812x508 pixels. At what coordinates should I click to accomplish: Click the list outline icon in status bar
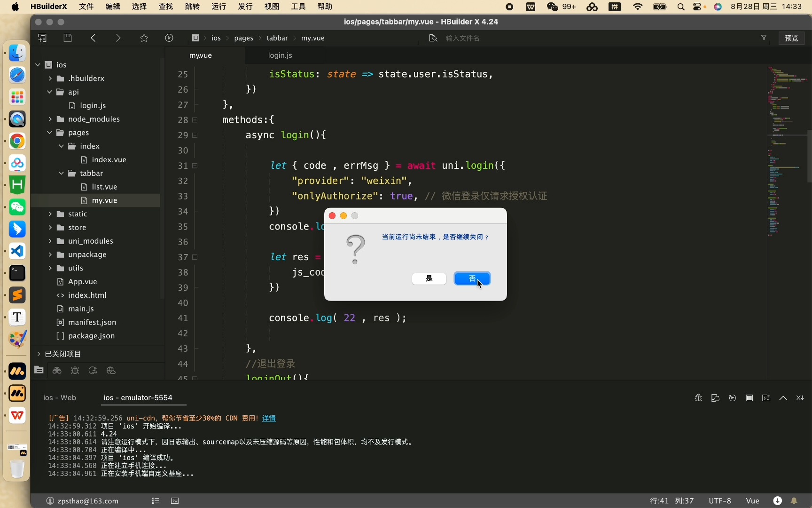click(x=156, y=501)
